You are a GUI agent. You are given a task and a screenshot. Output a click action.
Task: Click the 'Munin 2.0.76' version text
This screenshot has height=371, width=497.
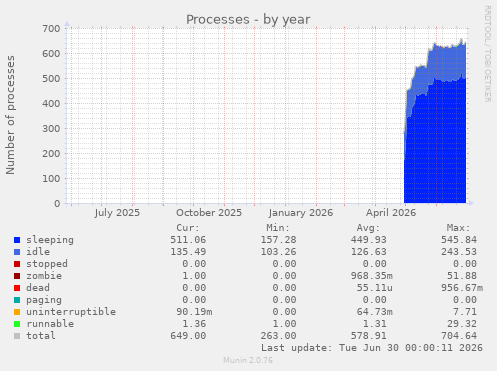coord(248,360)
